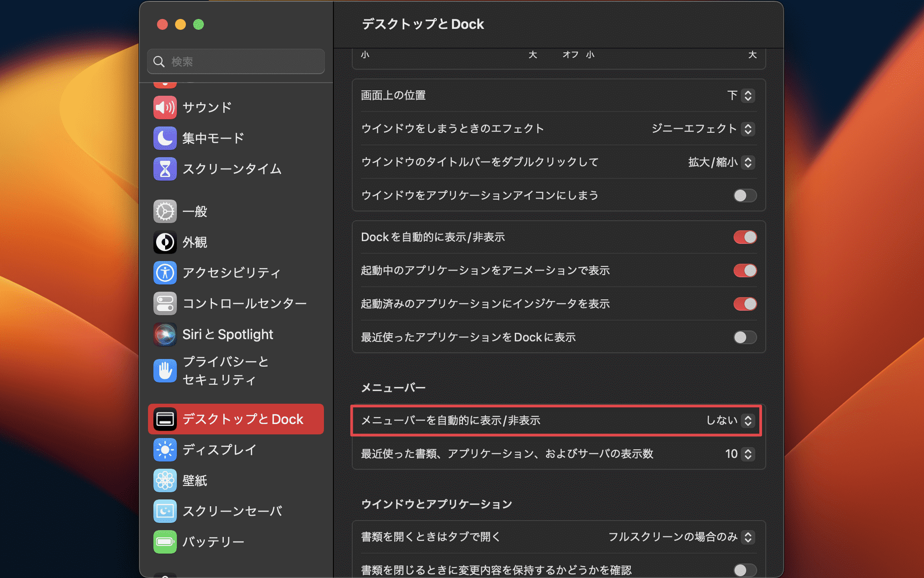Disable Dockを自動的に表示/非表示 switch
This screenshot has height=578, width=924.
(x=745, y=237)
